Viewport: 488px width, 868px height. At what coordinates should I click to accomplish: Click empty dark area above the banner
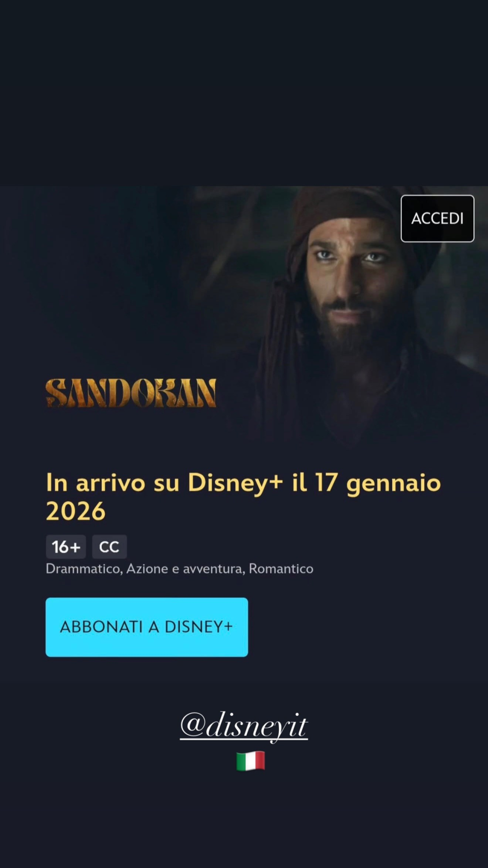click(x=244, y=93)
